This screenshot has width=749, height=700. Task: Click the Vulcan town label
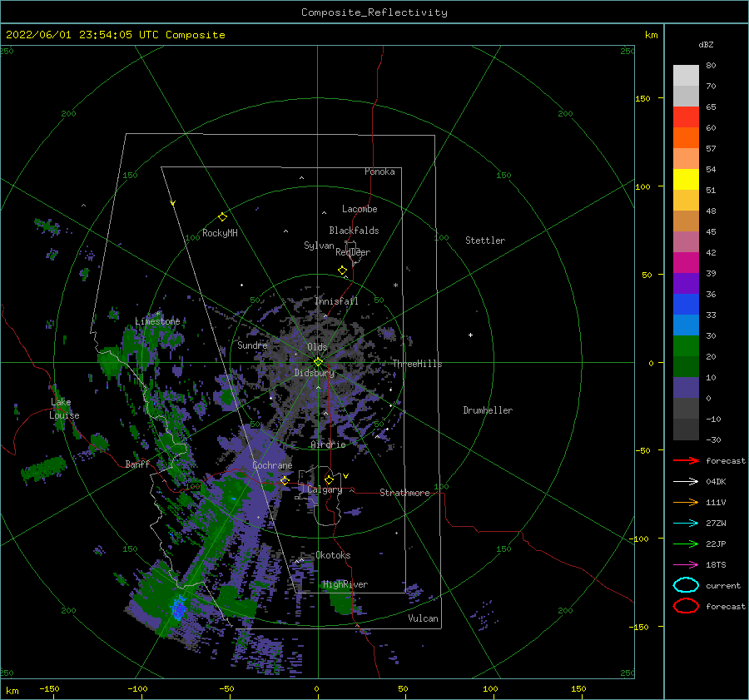click(424, 618)
